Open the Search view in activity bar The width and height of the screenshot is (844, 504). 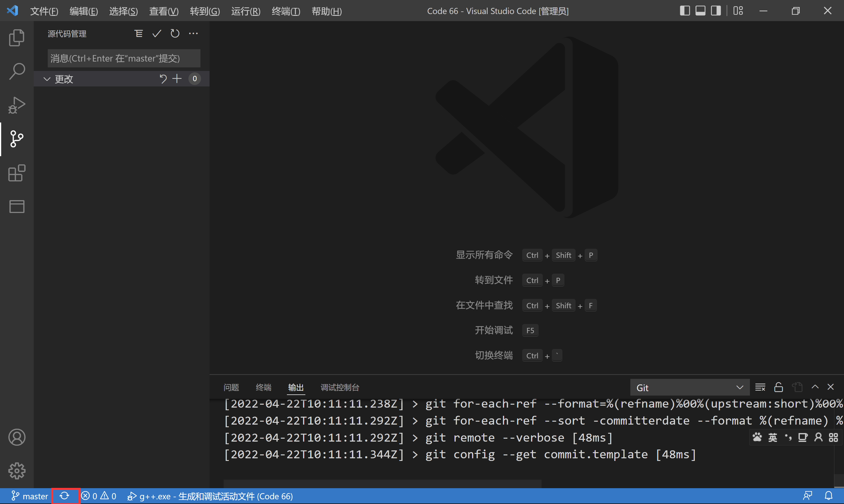[x=17, y=71]
